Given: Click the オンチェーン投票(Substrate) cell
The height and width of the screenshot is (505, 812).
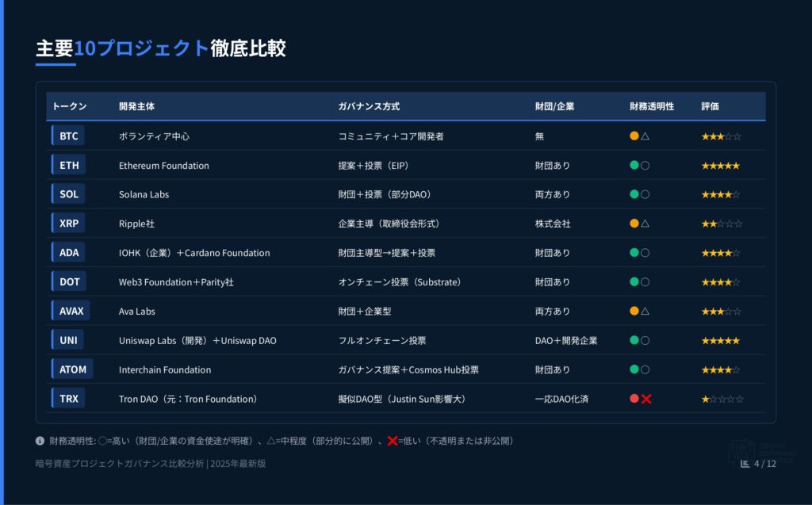Looking at the screenshot, I should 400,282.
